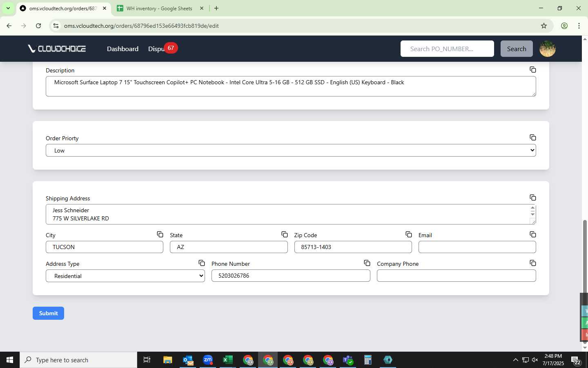Copy the City field value
Image resolution: width=588 pixels, height=368 pixels.
coord(160,235)
